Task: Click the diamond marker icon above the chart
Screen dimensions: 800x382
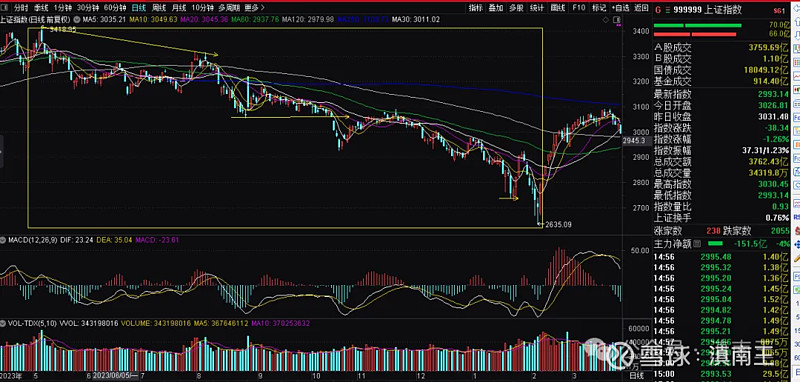Action: pyautogui.click(x=606, y=19)
